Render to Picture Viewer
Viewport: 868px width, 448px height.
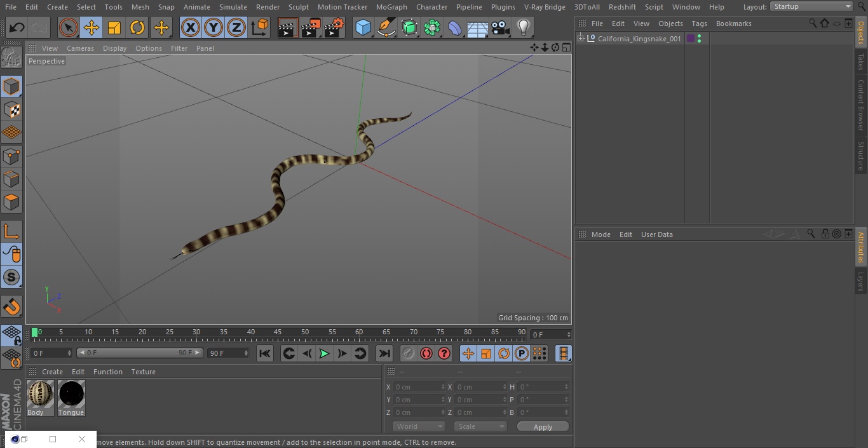click(311, 27)
